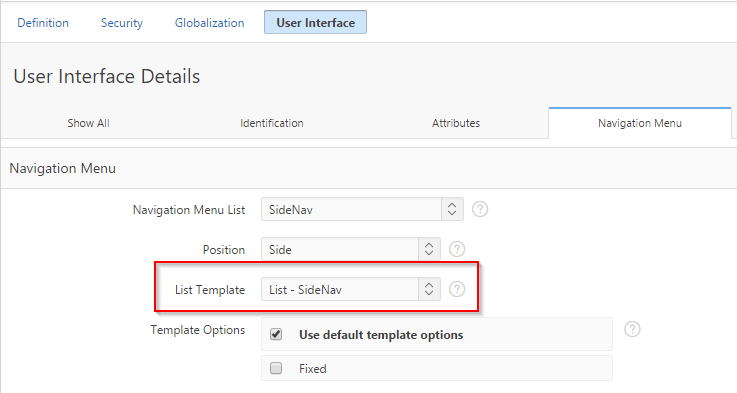This screenshot has width=737, height=393.
Task: Open help for Navigation Menu List
Action: (479, 209)
